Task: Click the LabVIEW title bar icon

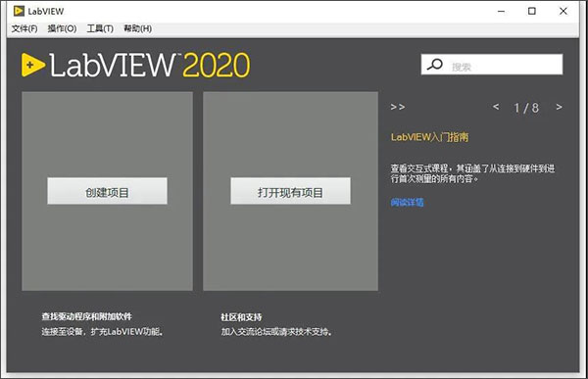Action: pos(19,11)
